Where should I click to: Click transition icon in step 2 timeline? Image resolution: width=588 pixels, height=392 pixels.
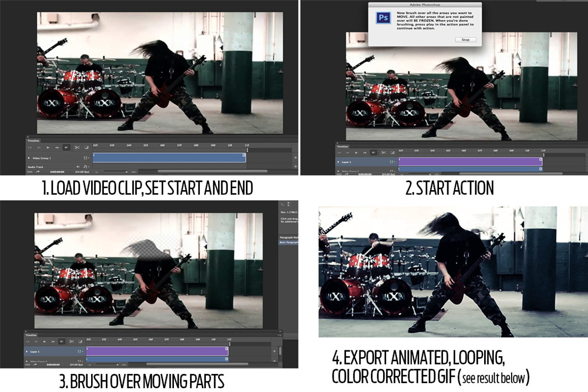pyautogui.click(x=392, y=152)
